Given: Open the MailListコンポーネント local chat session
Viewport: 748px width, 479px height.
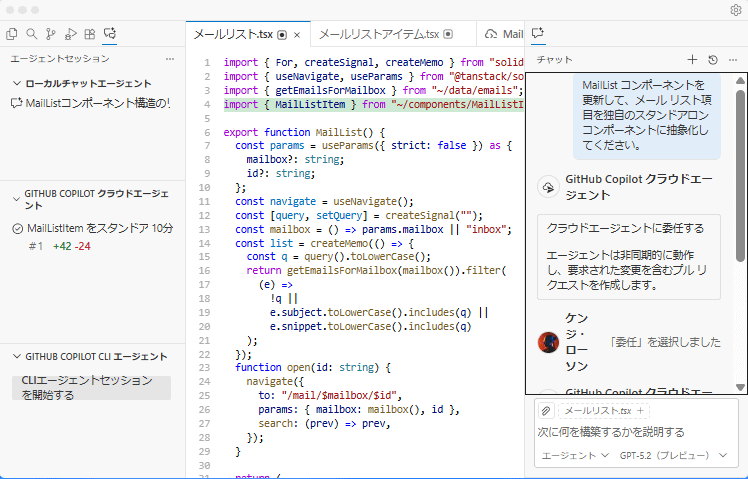Looking at the screenshot, I should 96,103.
